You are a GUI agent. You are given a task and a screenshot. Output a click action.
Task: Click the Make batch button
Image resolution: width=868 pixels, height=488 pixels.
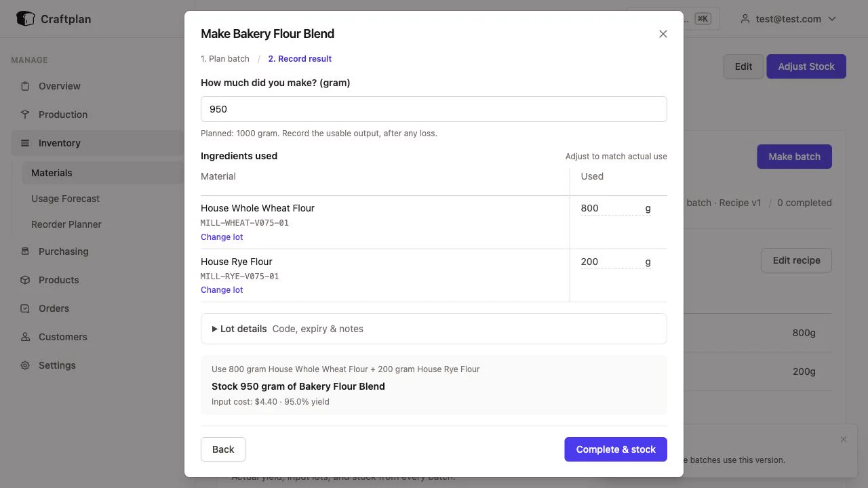pos(794,157)
